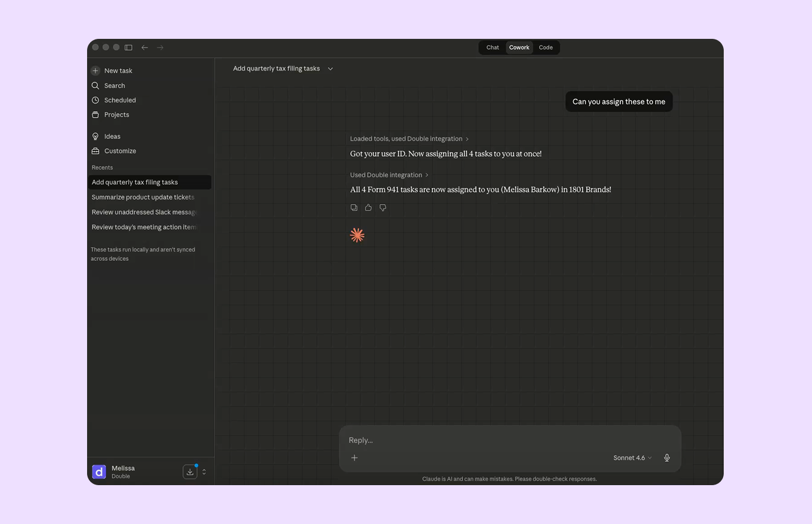Screen dimensions: 812x524
Task: Click the download update icon
Action: click(190, 472)
